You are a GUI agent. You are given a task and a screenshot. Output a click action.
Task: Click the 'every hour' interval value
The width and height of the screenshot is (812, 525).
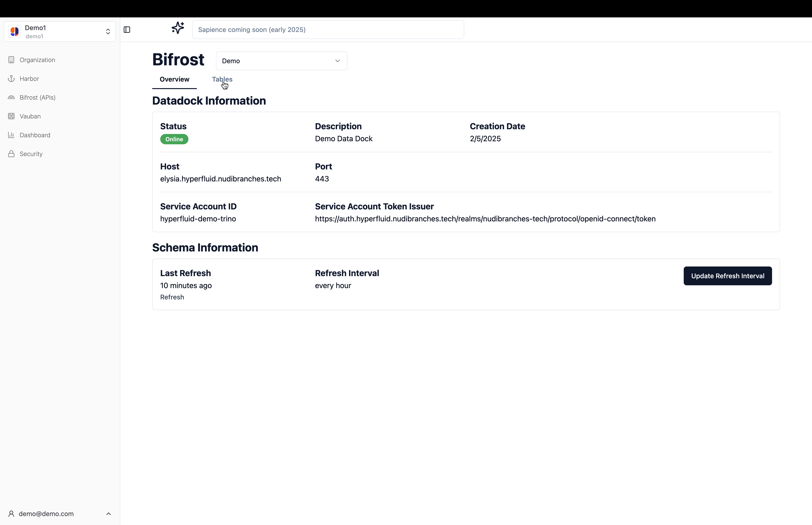333,286
